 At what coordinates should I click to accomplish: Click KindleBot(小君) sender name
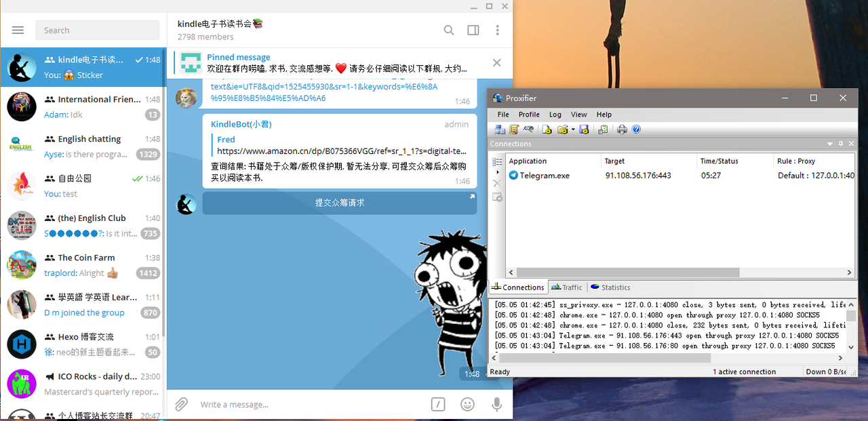click(x=241, y=124)
